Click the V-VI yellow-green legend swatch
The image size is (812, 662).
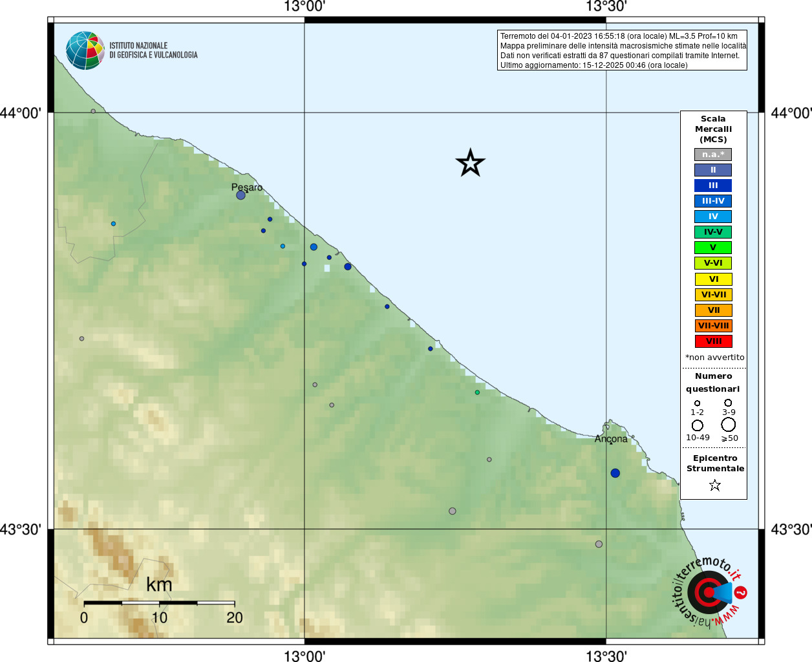pos(713,263)
